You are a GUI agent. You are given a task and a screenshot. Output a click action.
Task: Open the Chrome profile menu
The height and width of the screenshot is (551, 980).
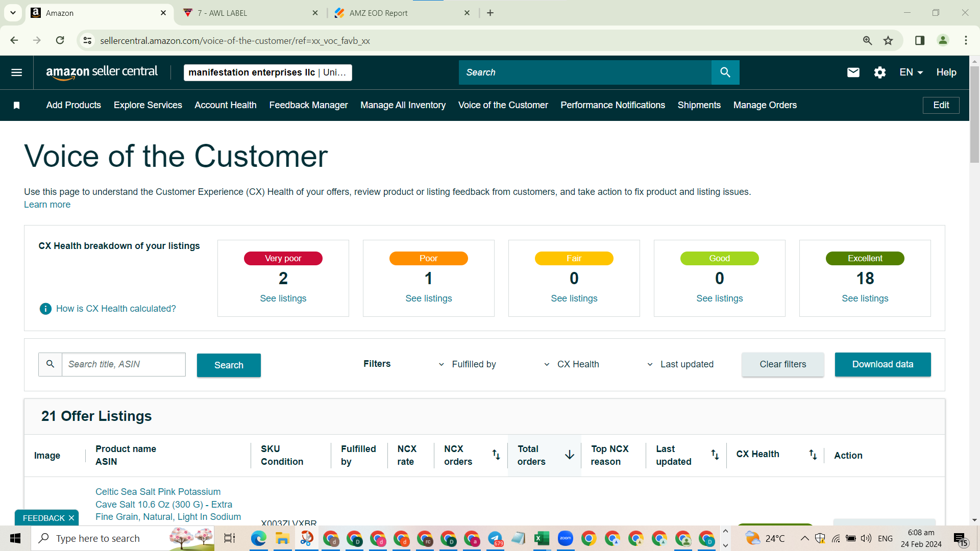tap(943, 40)
